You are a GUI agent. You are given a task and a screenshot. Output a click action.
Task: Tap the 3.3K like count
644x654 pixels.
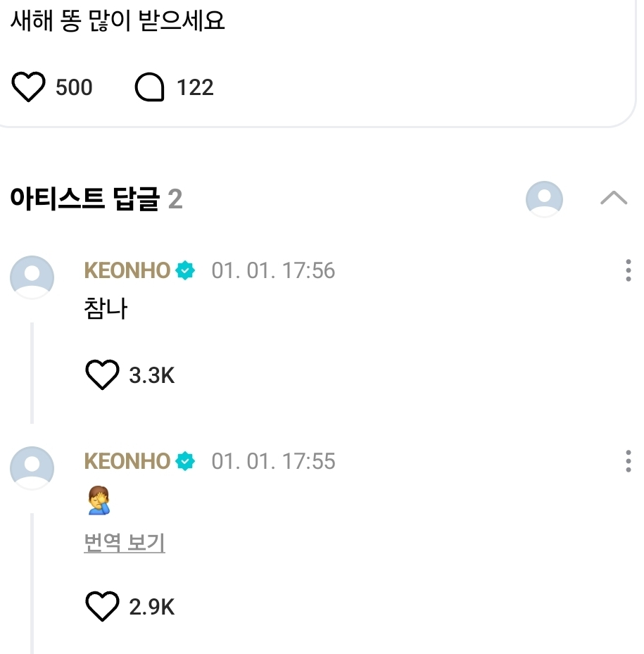(151, 375)
